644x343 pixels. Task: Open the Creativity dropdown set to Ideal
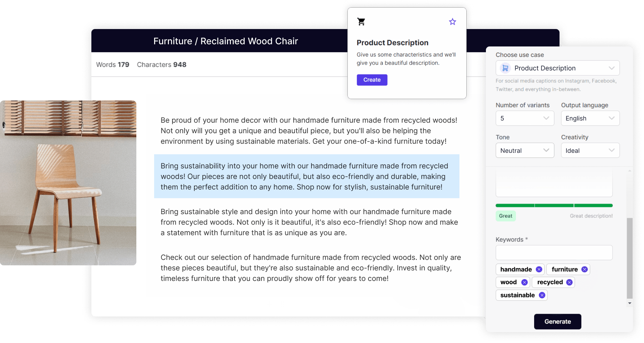[590, 150]
